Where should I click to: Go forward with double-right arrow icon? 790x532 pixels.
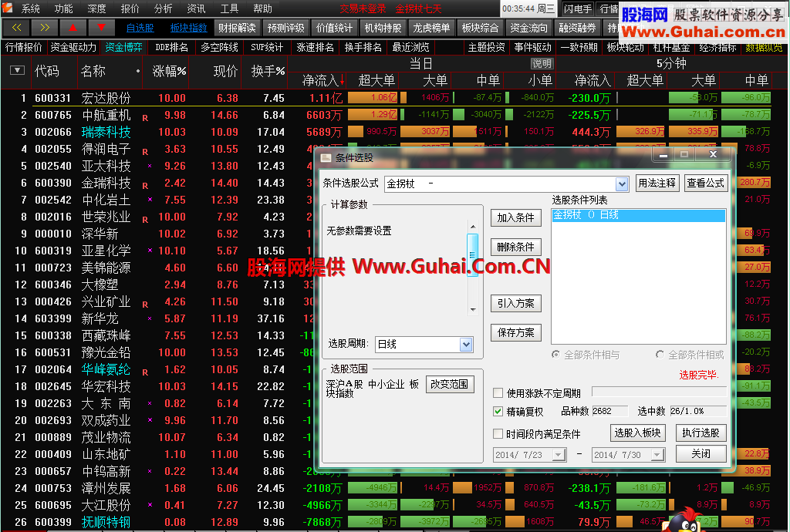pos(45,28)
